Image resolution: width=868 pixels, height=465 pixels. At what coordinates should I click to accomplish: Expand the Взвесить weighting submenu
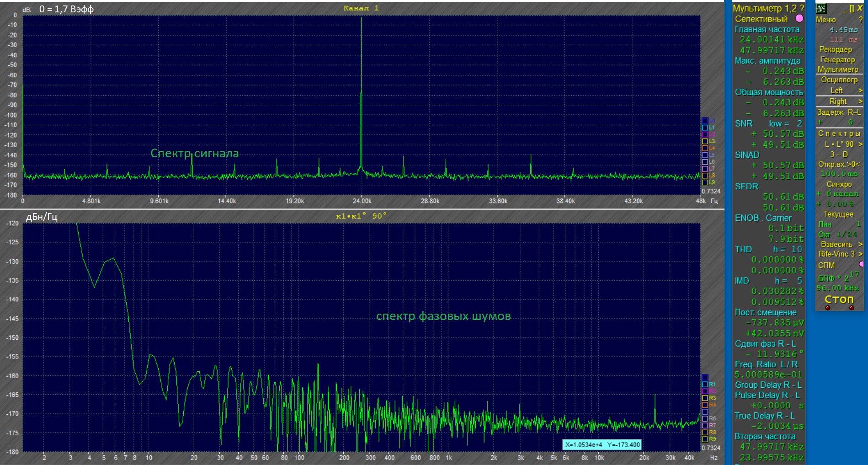860,244
